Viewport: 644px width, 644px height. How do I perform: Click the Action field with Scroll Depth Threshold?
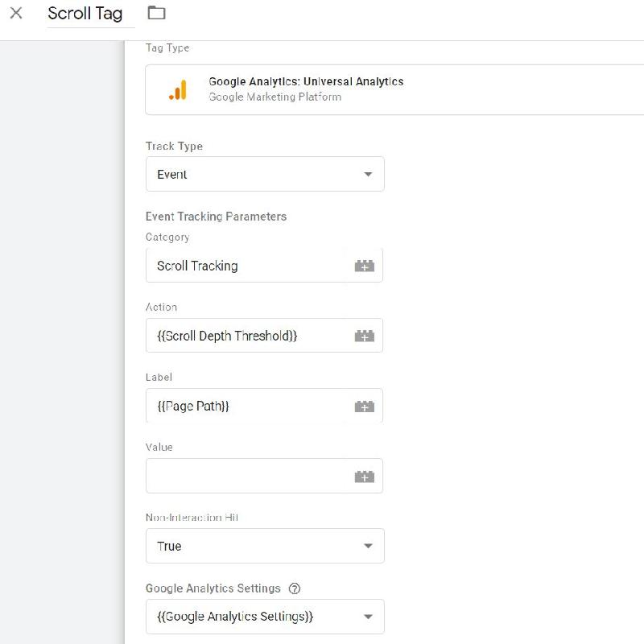(x=246, y=336)
